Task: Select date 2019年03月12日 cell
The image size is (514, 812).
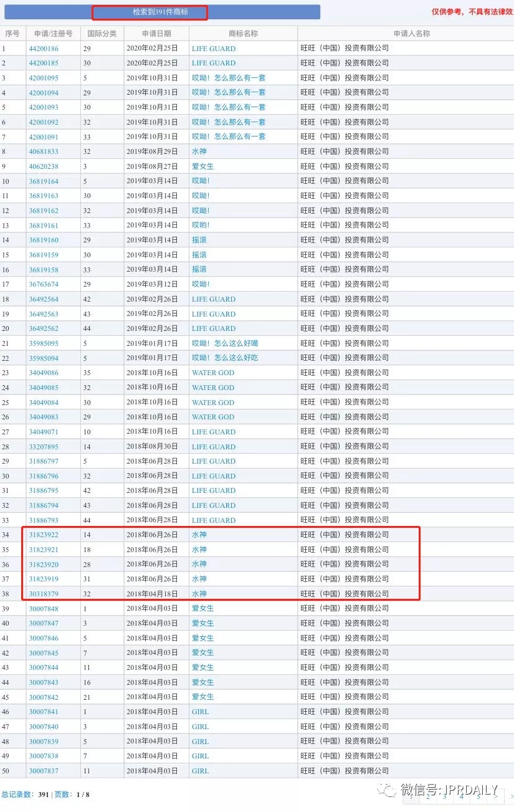Action: tap(152, 284)
